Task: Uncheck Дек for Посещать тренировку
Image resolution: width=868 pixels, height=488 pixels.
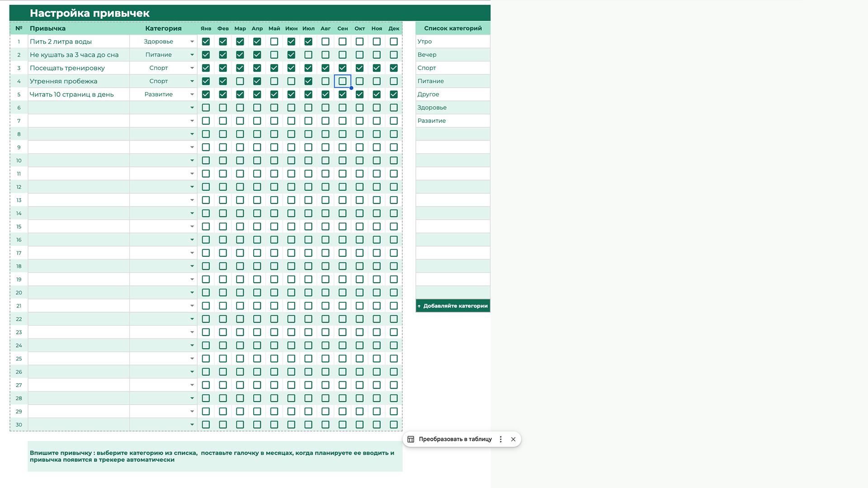Action: [394, 68]
